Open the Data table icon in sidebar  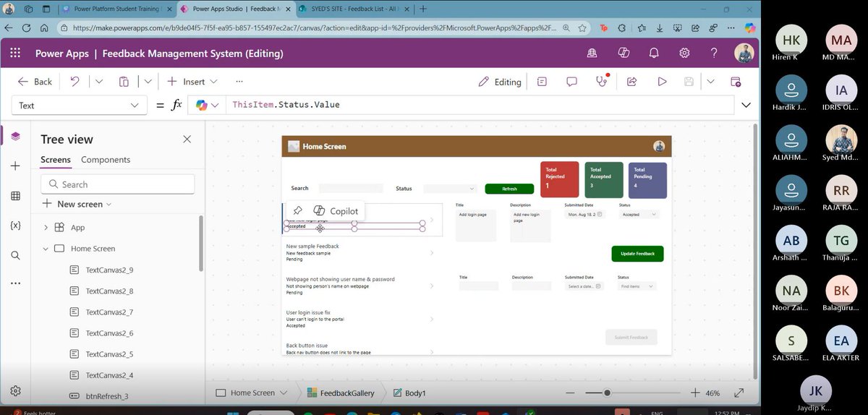16,196
